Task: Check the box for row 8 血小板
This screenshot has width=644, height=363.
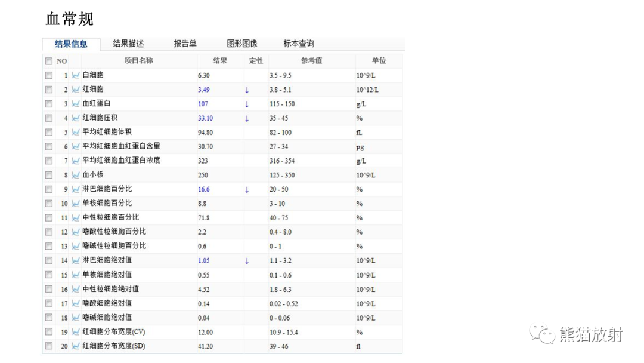Action: click(49, 175)
